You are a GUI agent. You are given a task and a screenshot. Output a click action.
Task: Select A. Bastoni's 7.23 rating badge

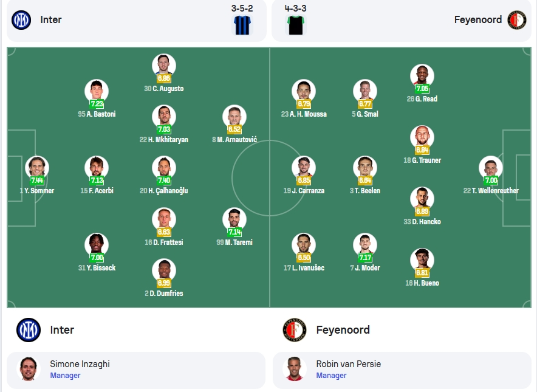click(x=97, y=104)
